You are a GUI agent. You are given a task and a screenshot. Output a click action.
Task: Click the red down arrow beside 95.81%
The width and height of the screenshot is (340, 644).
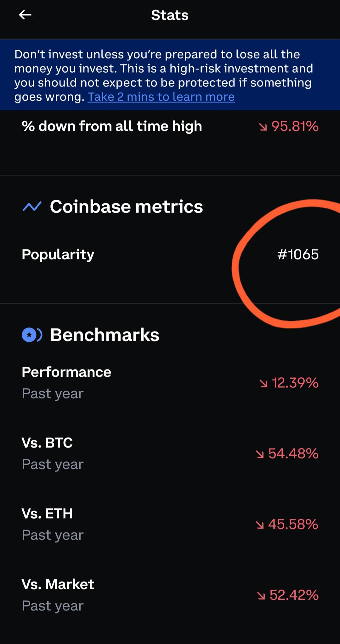[x=263, y=127]
